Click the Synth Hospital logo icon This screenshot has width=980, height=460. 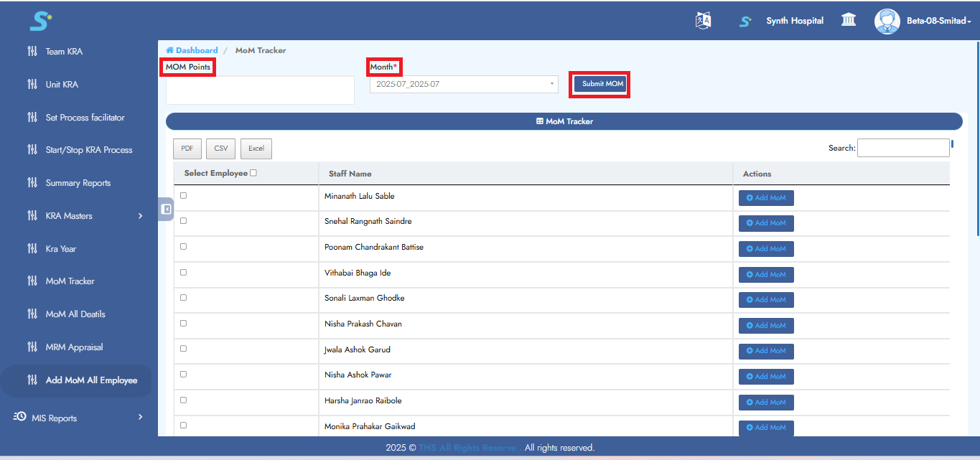[x=745, y=22]
